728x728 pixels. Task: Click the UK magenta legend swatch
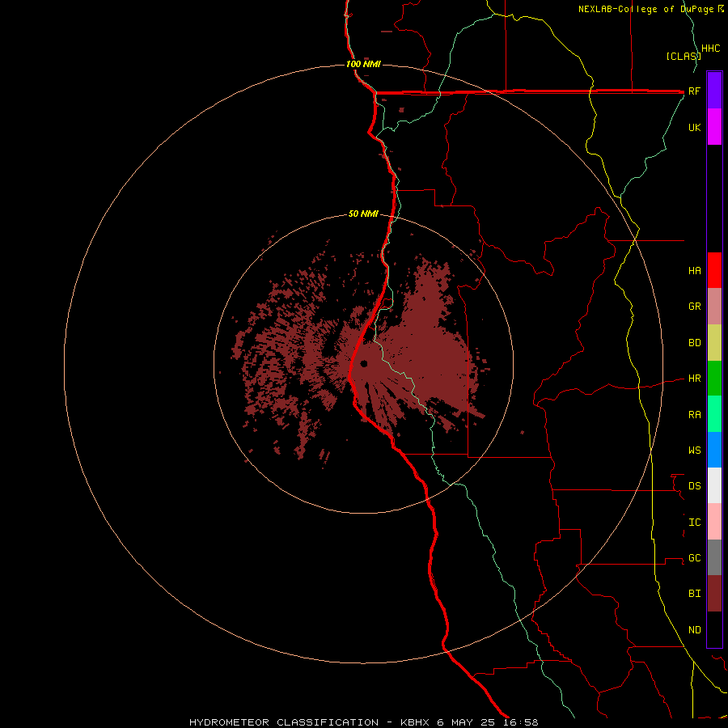click(714, 126)
